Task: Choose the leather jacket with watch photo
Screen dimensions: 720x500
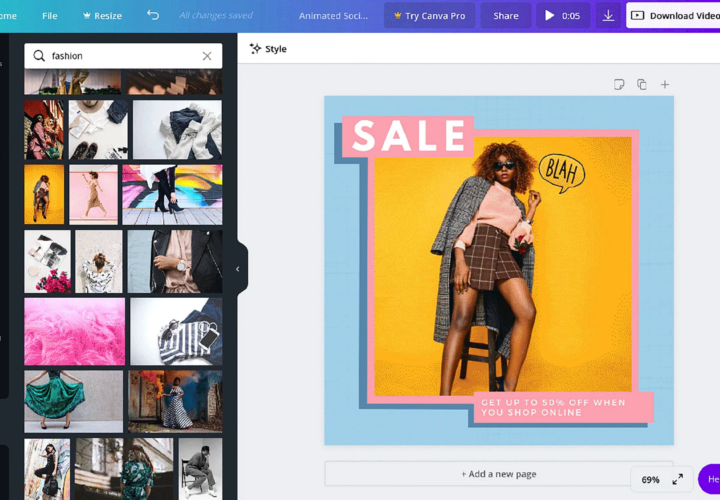Action: (175, 261)
